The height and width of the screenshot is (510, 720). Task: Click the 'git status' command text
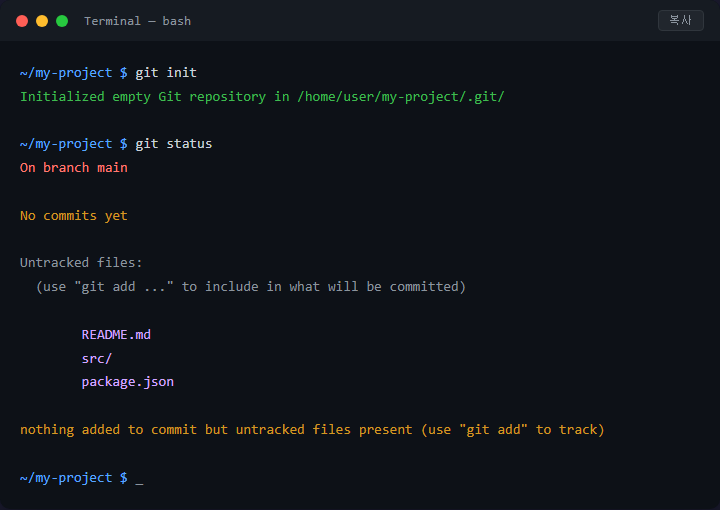click(174, 144)
